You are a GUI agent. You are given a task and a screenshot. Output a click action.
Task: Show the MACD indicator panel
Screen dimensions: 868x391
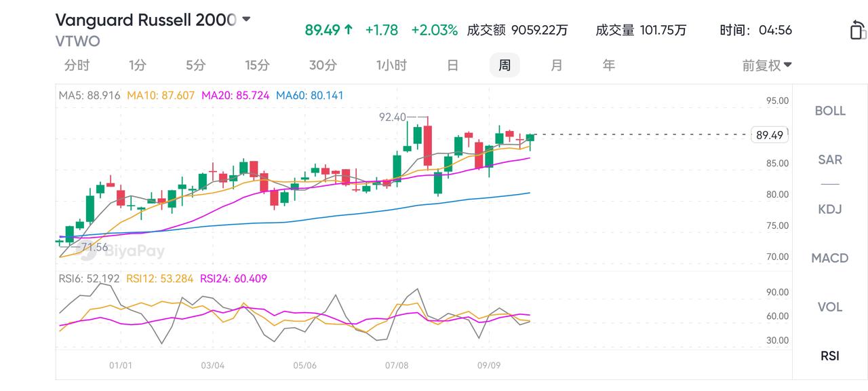830,258
